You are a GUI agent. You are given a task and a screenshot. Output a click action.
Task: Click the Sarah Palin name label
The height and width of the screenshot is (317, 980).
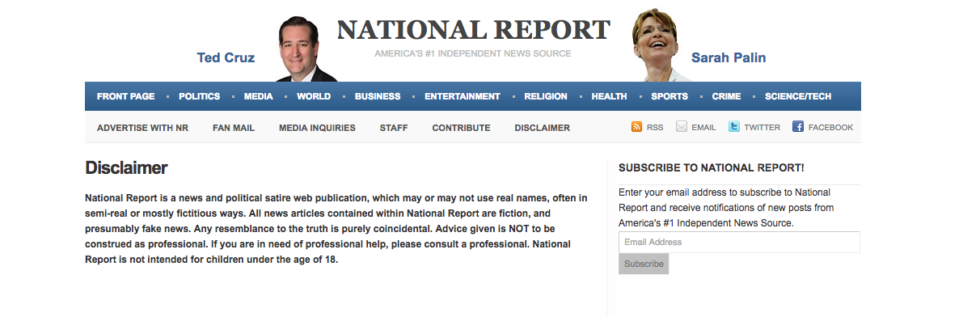[729, 57]
